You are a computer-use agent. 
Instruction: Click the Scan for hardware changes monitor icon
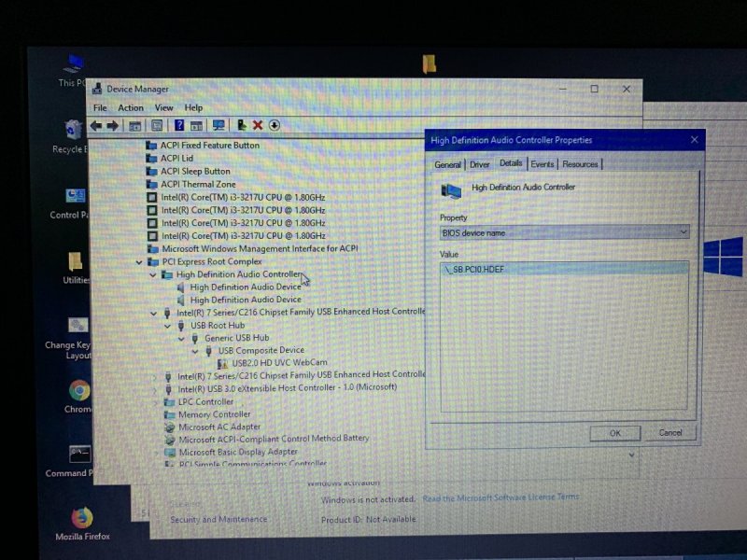coord(218,125)
